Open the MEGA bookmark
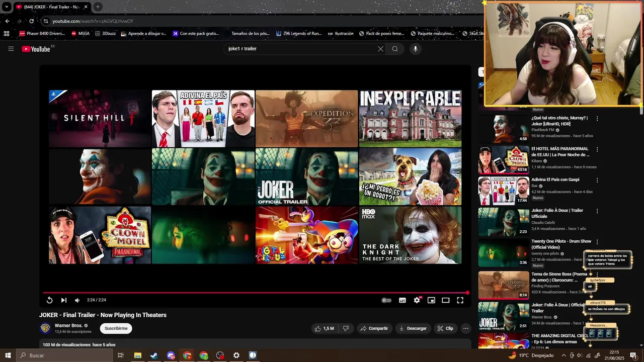 coord(80,34)
